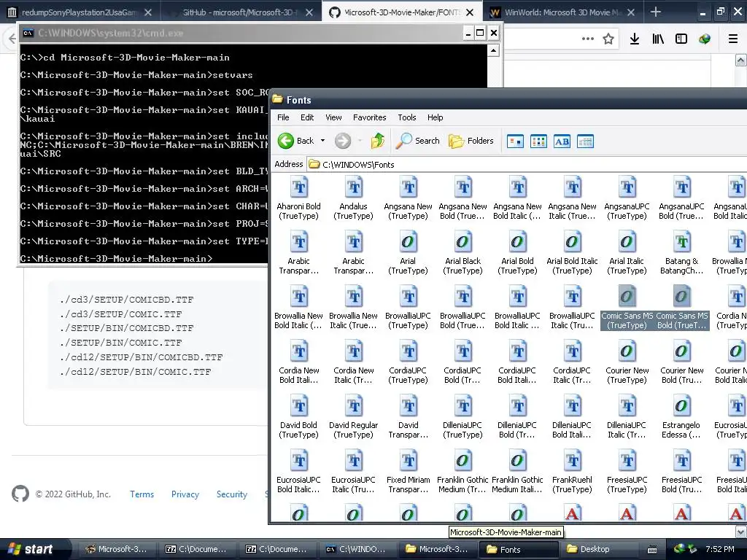Screen dimensions: 747x560
Task: Open the browser hamburger menu
Action: point(733,39)
